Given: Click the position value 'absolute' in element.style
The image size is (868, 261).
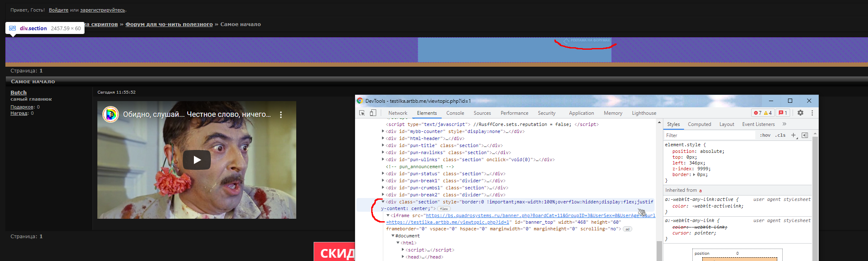Looking at the screenshot, I should coord(712,152).
